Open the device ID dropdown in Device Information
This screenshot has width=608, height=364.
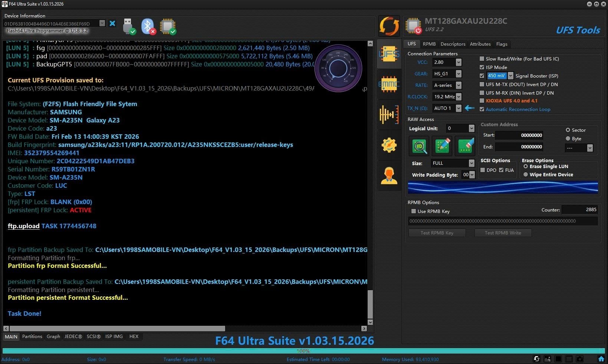[102, 23]
